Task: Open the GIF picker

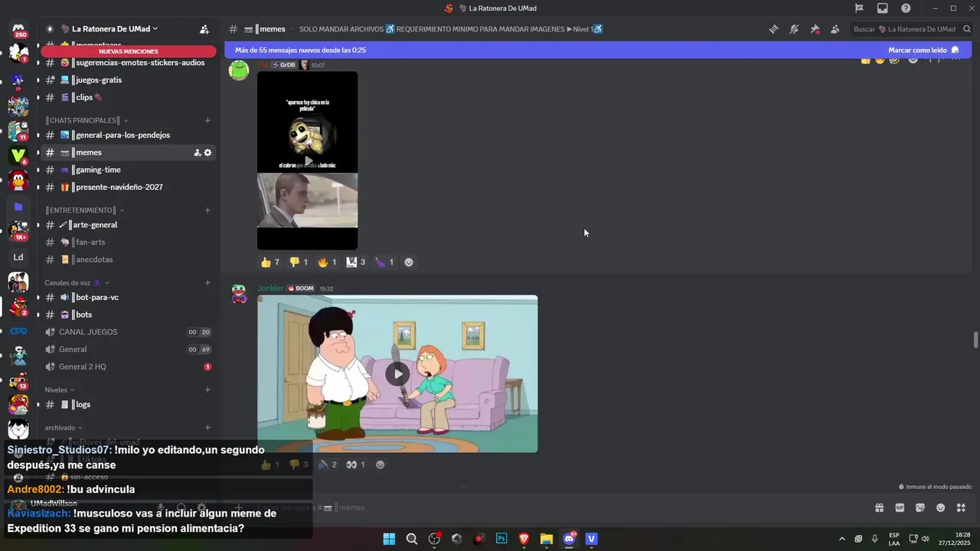Action: 900,507
